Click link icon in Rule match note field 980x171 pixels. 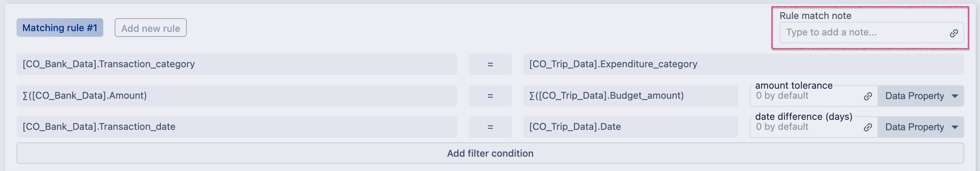[953, 33]
